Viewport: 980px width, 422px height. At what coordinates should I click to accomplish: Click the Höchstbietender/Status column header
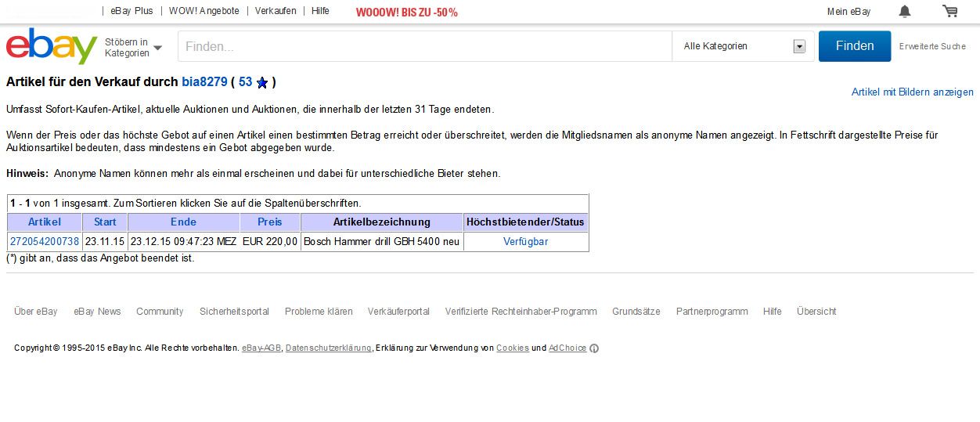[x=525, y=222]
